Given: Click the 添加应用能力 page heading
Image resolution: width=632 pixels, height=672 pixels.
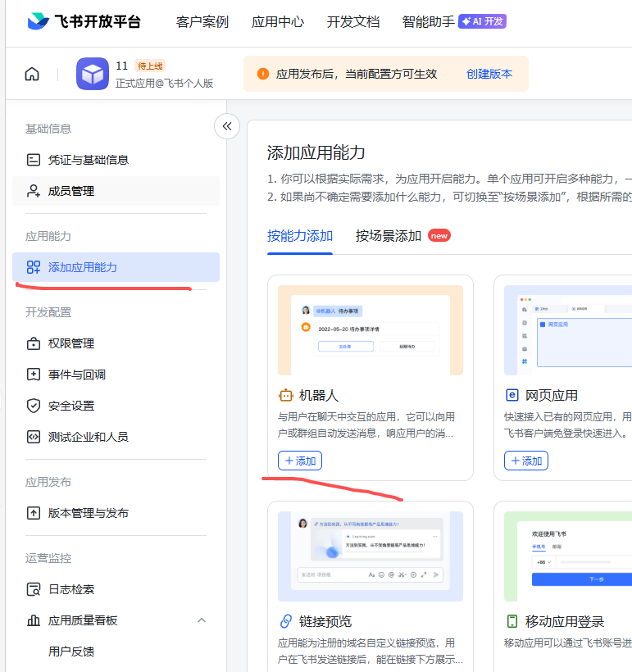Looking at the screenshot, I should point(316,152).
